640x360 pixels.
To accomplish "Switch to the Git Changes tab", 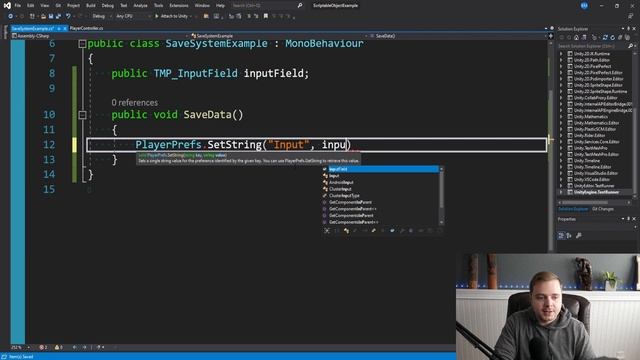I will [602, 209].
